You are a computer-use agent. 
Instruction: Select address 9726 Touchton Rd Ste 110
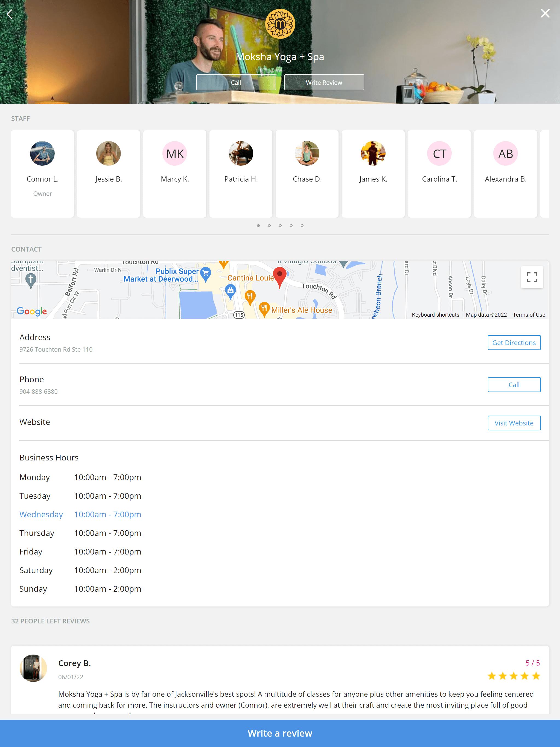tap(56, 349)
